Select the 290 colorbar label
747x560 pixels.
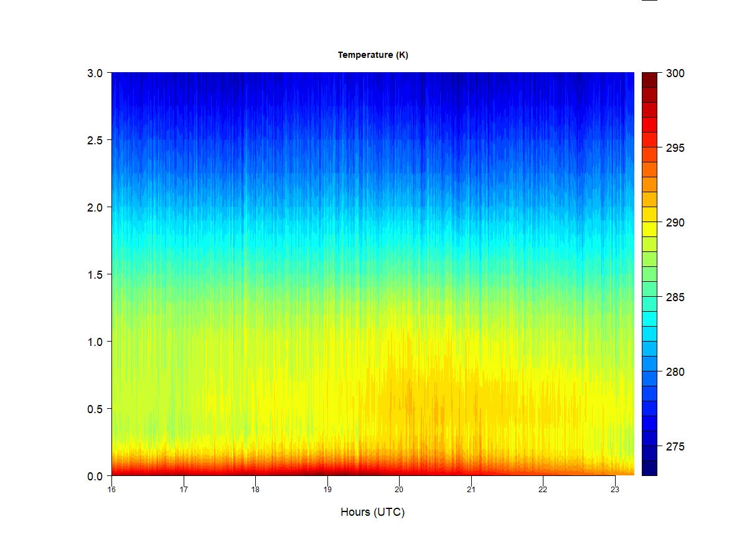point(675,223)
